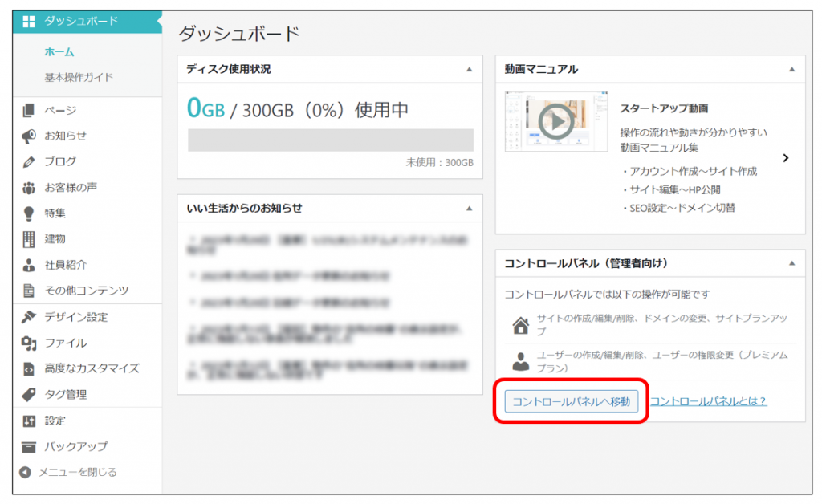The image size is (822, 504).
Task: Collapse the いい生活からのお知らせ panel
Action: [x=470, y=209]
